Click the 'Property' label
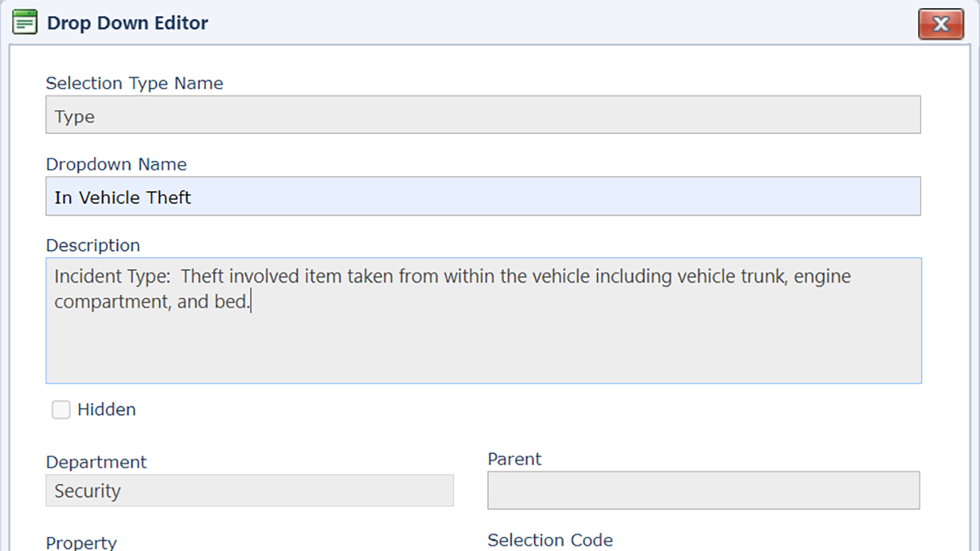980x551 pixels. 82,543
